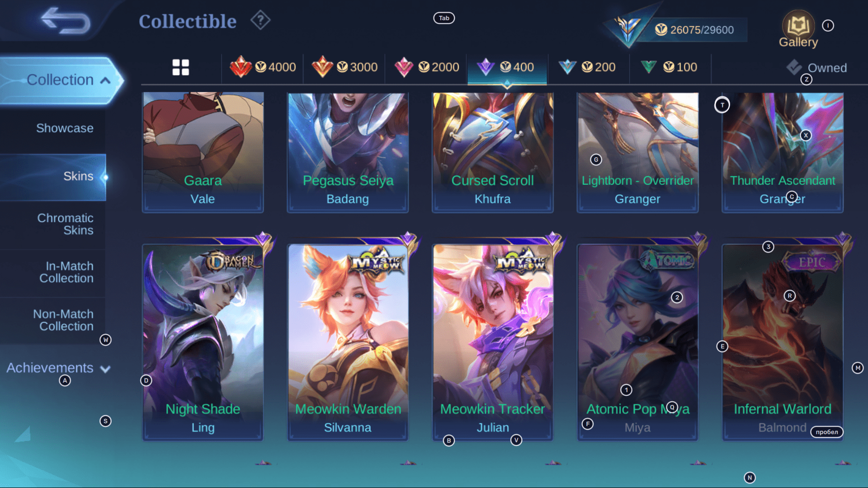
Task: Toggle the Owned filter checkbox
Action: [x=794, y=67]
